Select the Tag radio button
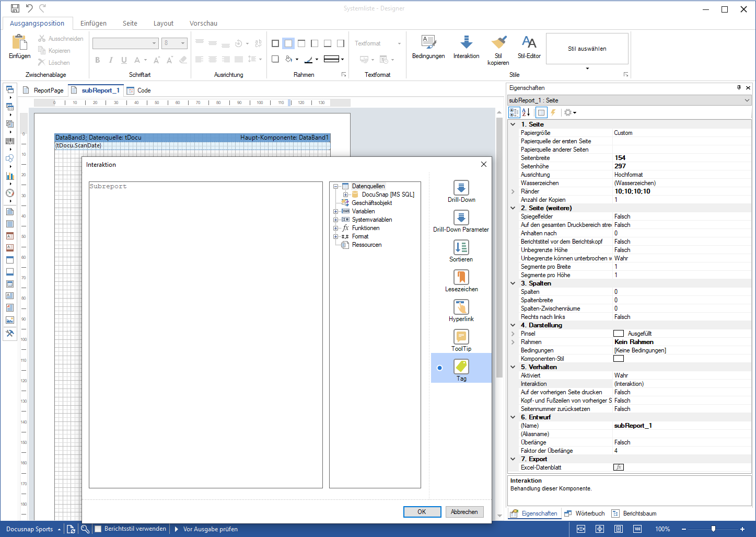 [x=440, y=368]
